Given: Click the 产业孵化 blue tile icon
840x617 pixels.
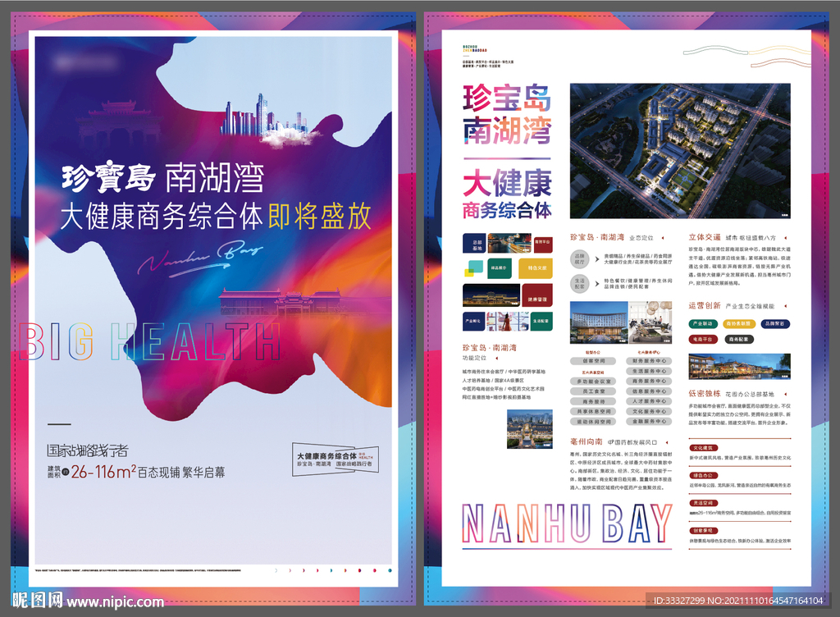Looking at the screenshot, I should tap(472, 320).
